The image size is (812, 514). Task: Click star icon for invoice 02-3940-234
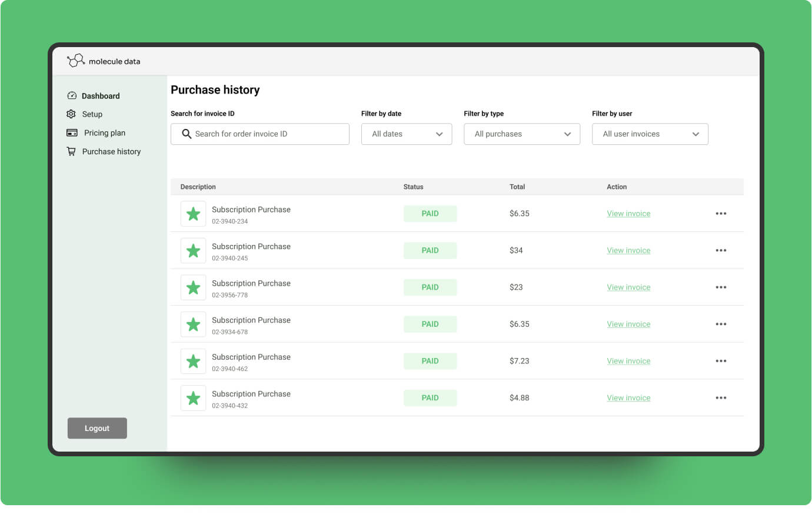(193, 214)
